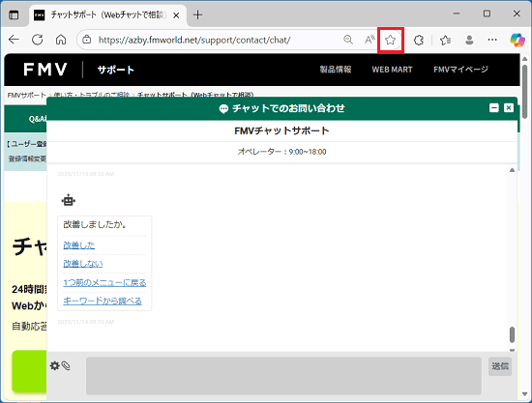View site information lock icon
Viewport: 532px width, 403px height.
87,40
